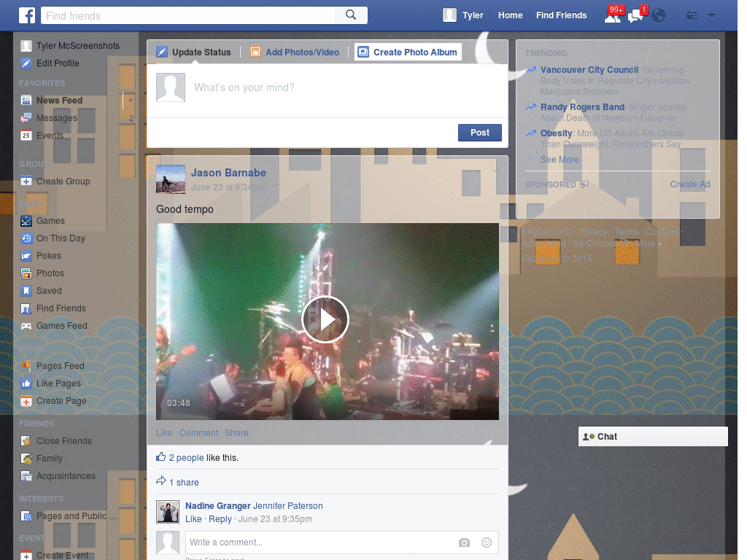Click Create Ad link
This screenshot has width=747, height=560.
click(x=690, y=184)
